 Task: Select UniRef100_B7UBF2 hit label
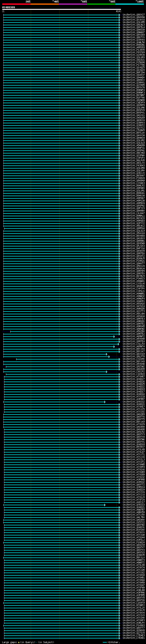[x=133, y=605]
